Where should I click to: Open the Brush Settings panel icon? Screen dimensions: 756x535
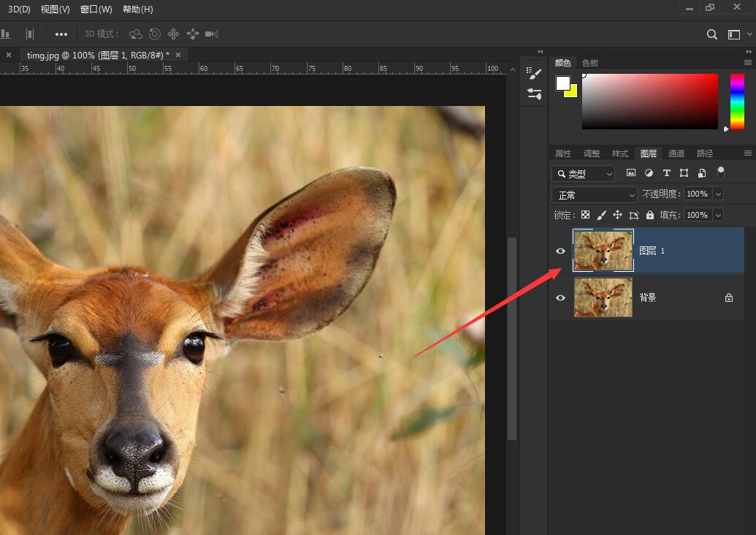[535, 94]
